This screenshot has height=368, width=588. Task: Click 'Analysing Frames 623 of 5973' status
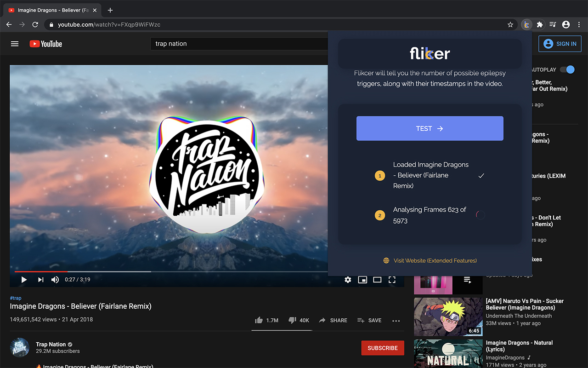click(430, 215)
